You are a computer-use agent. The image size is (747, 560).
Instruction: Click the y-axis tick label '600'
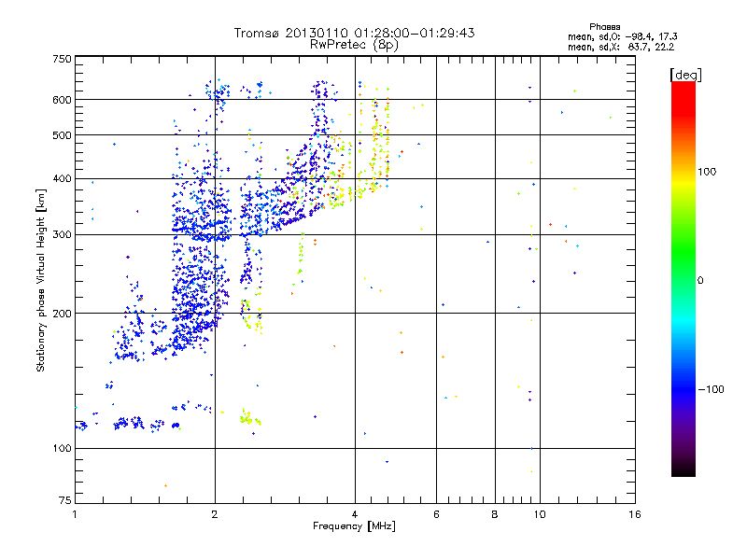pos(62,100)
